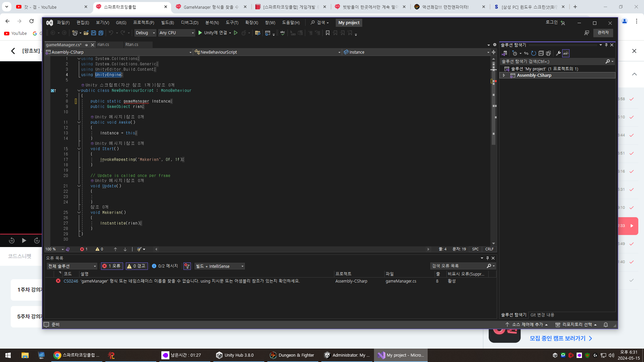Click the Find in Files icon
644x362 pixels.
coord(258,33)
